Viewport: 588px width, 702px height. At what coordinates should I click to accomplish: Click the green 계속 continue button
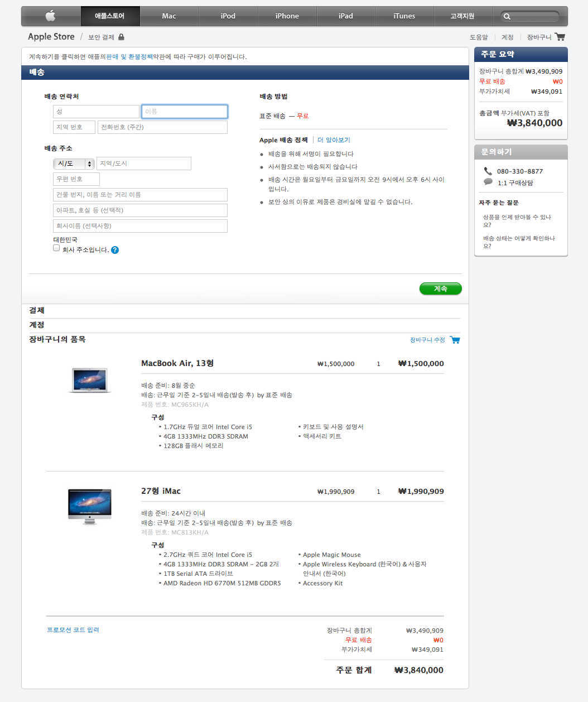click(441, 289)
